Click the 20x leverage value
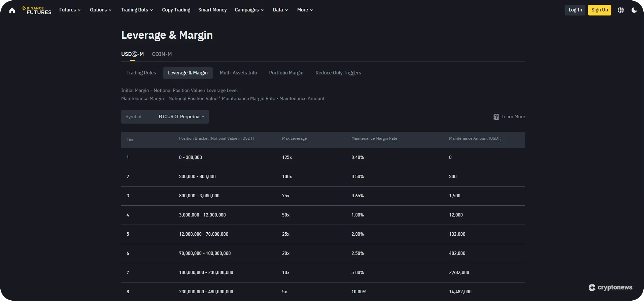644x301 pixels. 286,254
